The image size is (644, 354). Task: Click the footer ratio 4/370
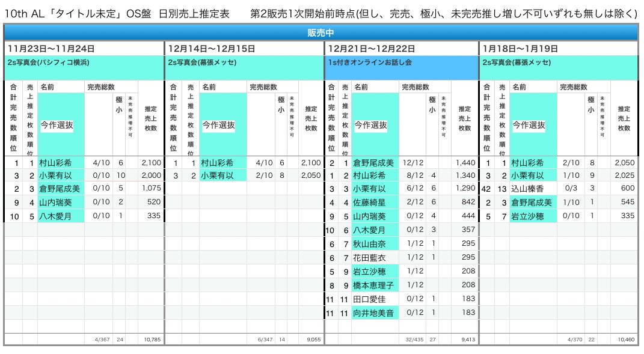point(575,340)
